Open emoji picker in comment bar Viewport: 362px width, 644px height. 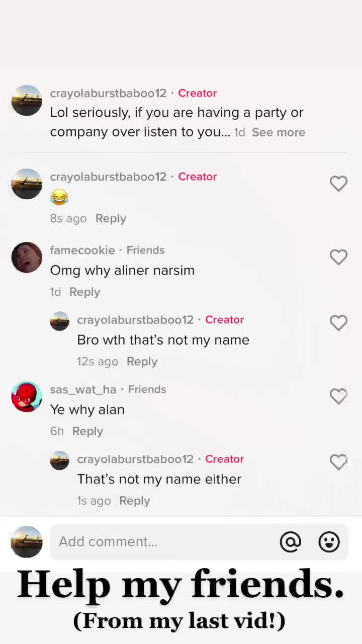coord(329,542)
